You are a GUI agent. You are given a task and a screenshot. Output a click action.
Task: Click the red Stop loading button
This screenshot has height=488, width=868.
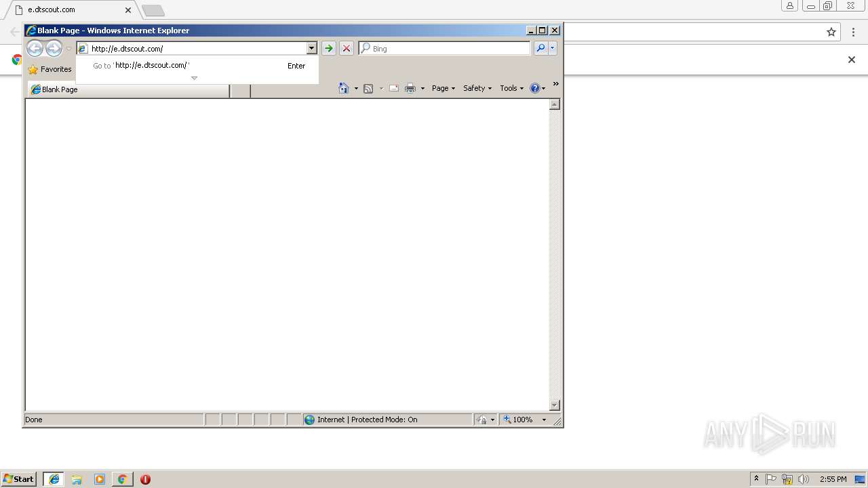click(x=347, y=49)
